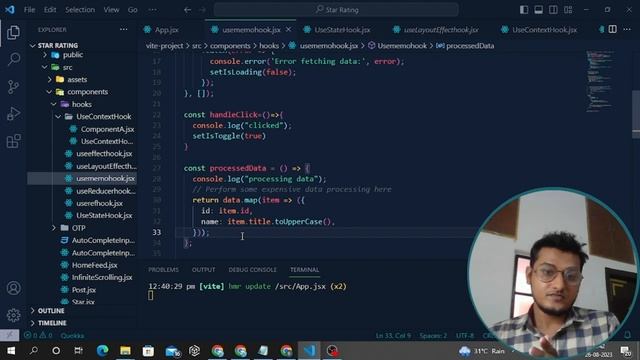Image resolution: width=640 pixels, height=360 pixels.
Task: Close the usememohook.jsx tab
Action: tap(289, 29)
